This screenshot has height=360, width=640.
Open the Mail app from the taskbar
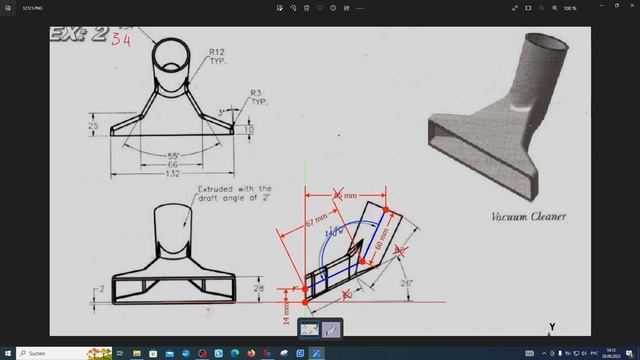(x=169, y=353)
